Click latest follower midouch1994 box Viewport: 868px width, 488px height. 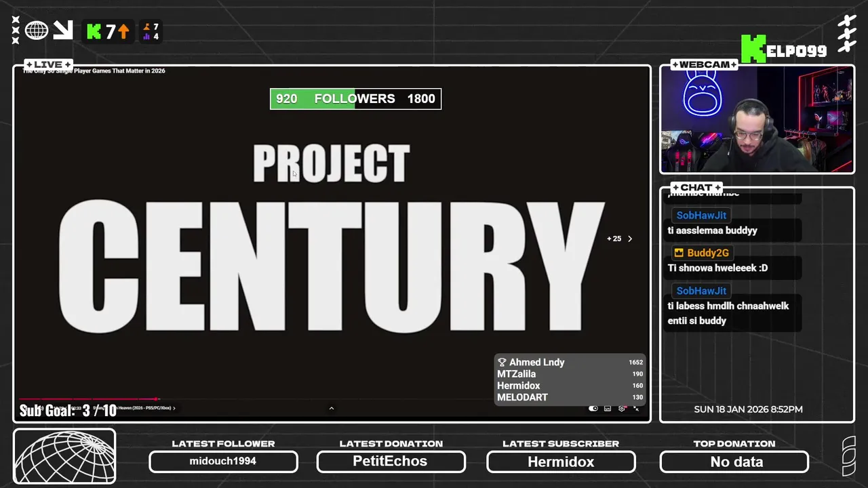point(223,462)
